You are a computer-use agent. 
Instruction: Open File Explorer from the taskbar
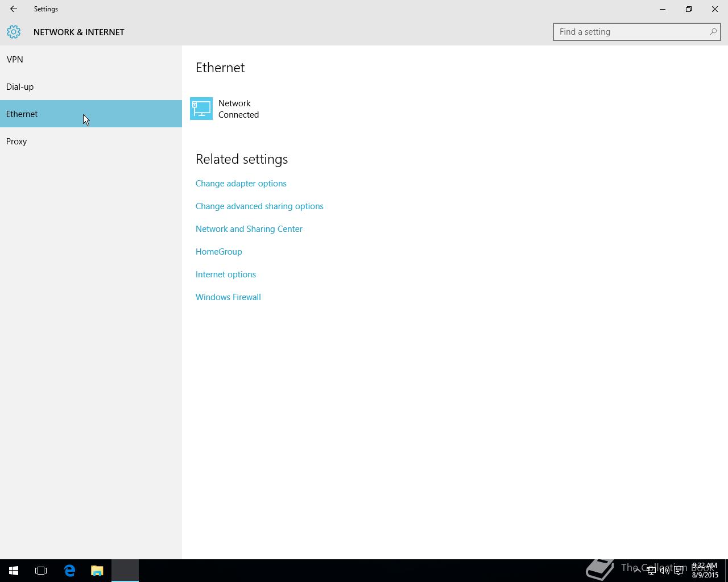point(97,571)
